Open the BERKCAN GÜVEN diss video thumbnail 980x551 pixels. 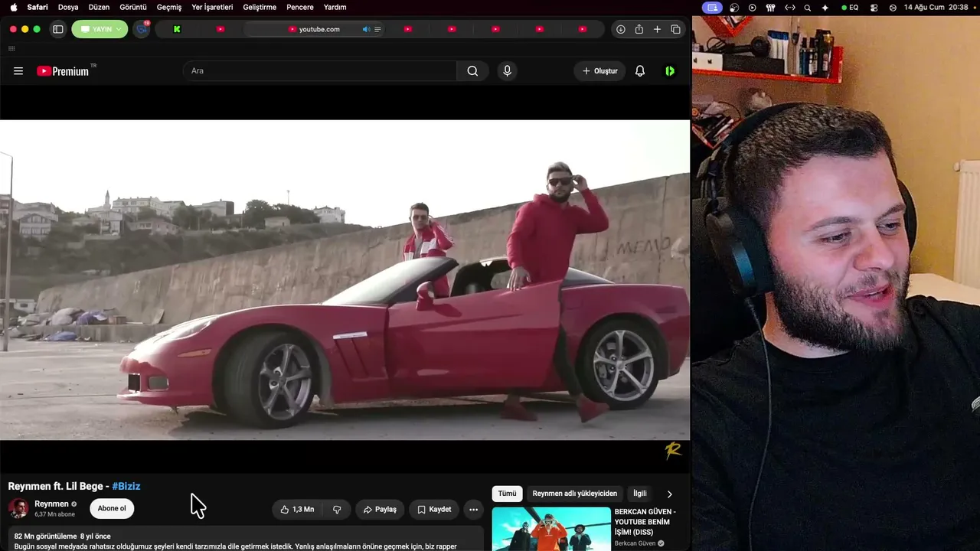click(551, 529)
